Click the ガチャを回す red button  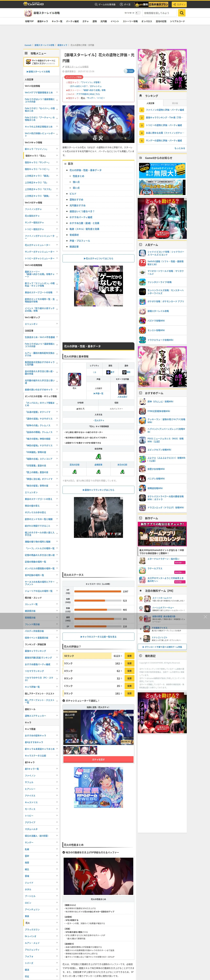98,759
